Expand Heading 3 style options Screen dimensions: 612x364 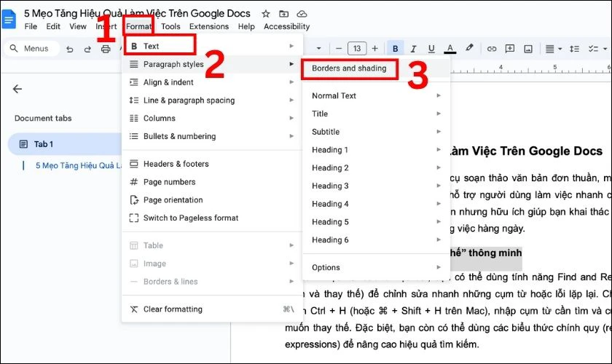(376, 186)
